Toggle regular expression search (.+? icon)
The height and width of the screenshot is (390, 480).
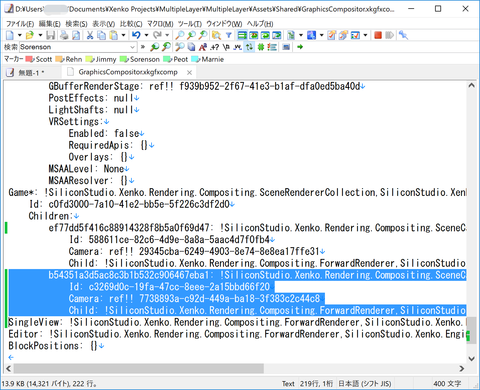click(x=214, y=47)
